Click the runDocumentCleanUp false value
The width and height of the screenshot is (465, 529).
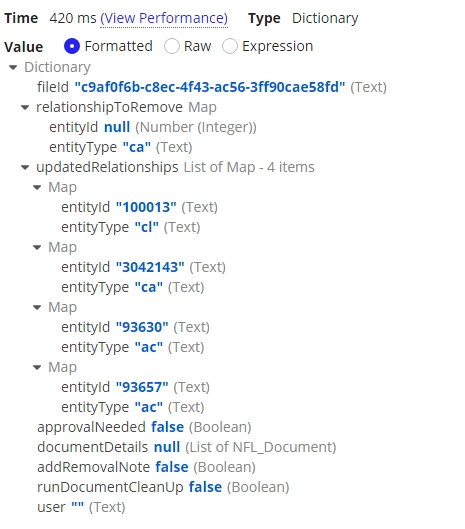[x=205, y=487]
